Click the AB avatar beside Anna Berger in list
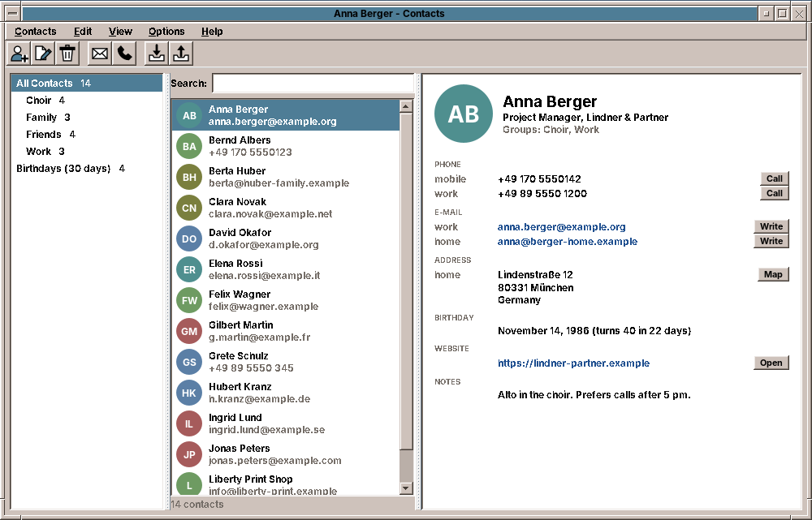Viewport: 812px width, 520px height. (189, 115)
